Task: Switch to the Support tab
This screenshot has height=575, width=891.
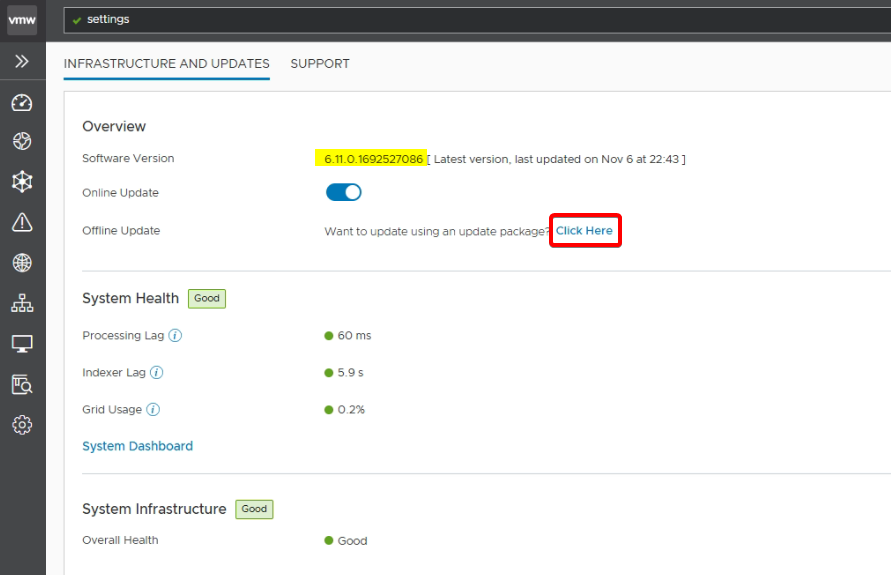Action: 320,63
